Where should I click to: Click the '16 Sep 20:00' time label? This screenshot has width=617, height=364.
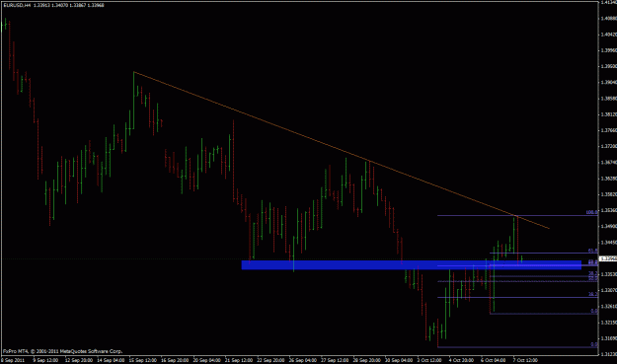pos(175,360)
